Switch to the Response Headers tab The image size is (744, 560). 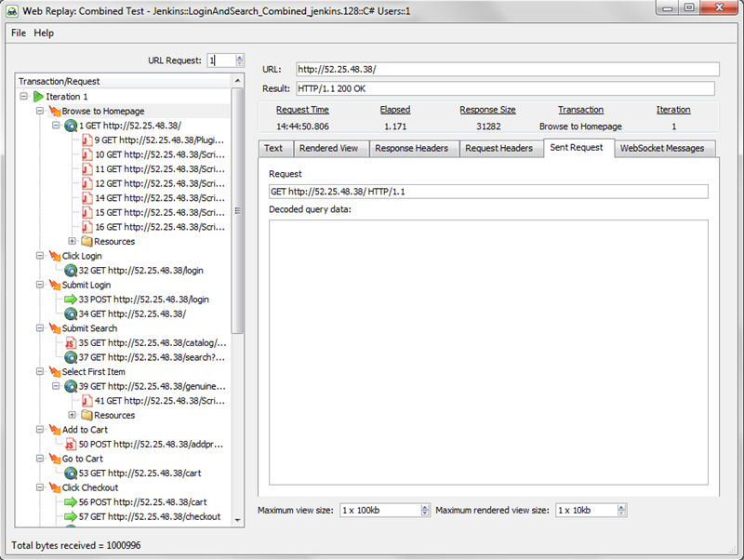pos(411,148)
